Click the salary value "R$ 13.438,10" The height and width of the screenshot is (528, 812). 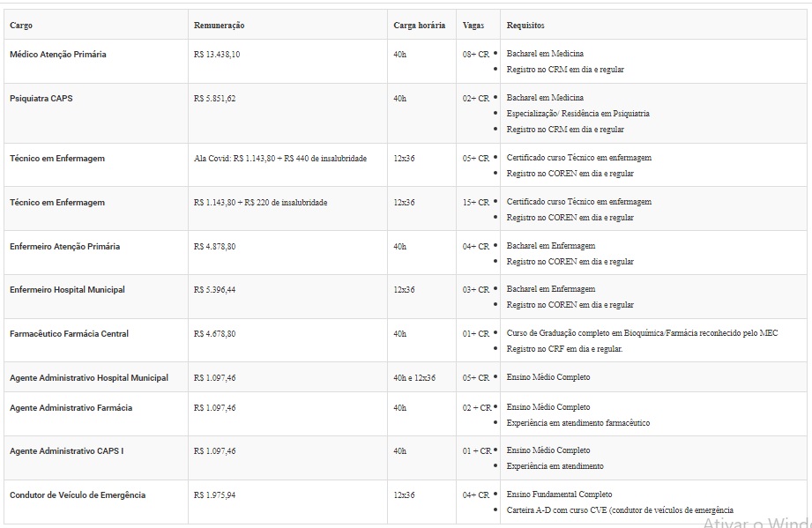click(217, 55)
